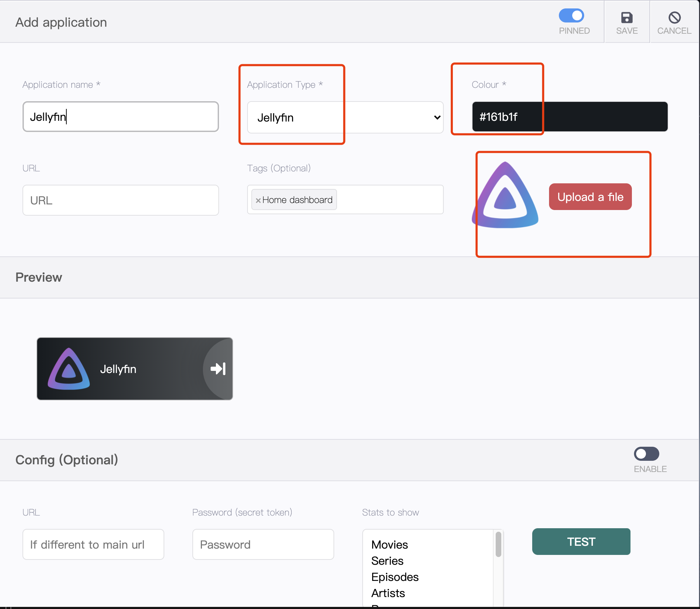The height and width of the screenshot is (609, 700).
Task: Focus the Password secret token field
Action: pos(263,544)
